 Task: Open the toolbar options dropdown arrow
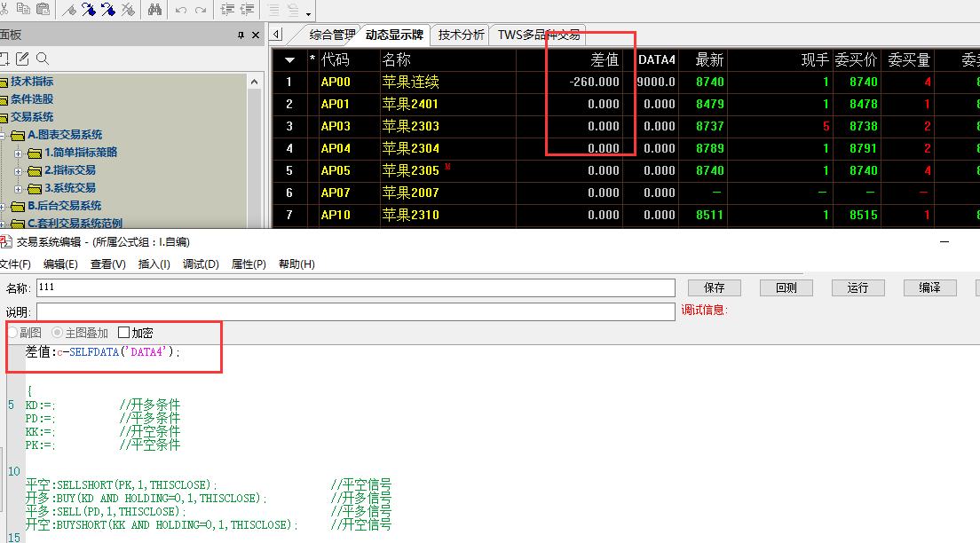(308, 13)
